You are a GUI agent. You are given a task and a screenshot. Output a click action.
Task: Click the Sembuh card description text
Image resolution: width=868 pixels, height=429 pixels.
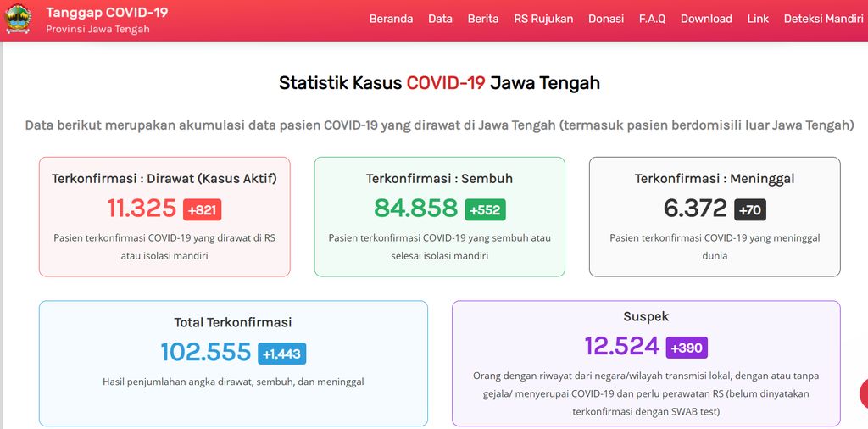coord(440,247)
